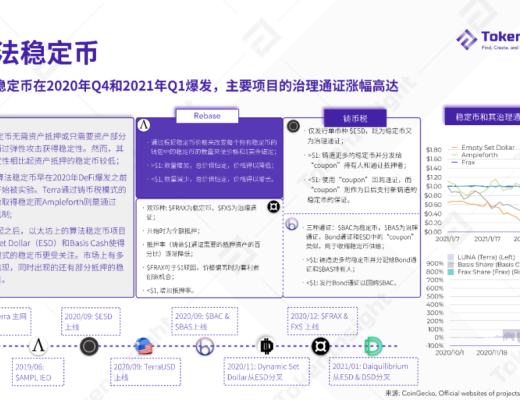
Task: Select the Empty Set Dollar icon on the timeline
Action: (x=89, y=346)
